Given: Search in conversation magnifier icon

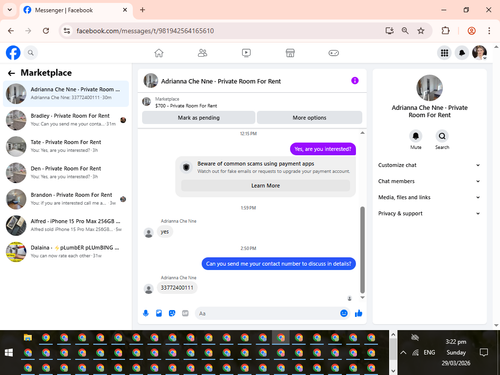Looking at the screenshot, I should (x=442, y=136).
